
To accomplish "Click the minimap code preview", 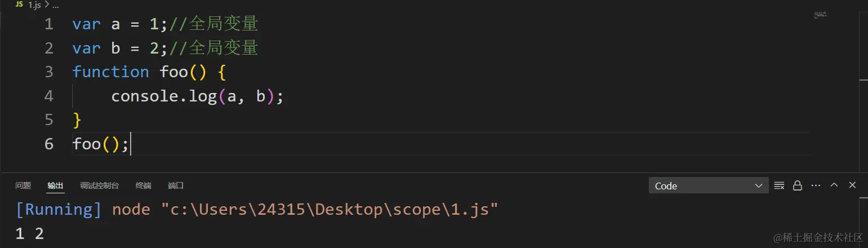I will (821, 15).
